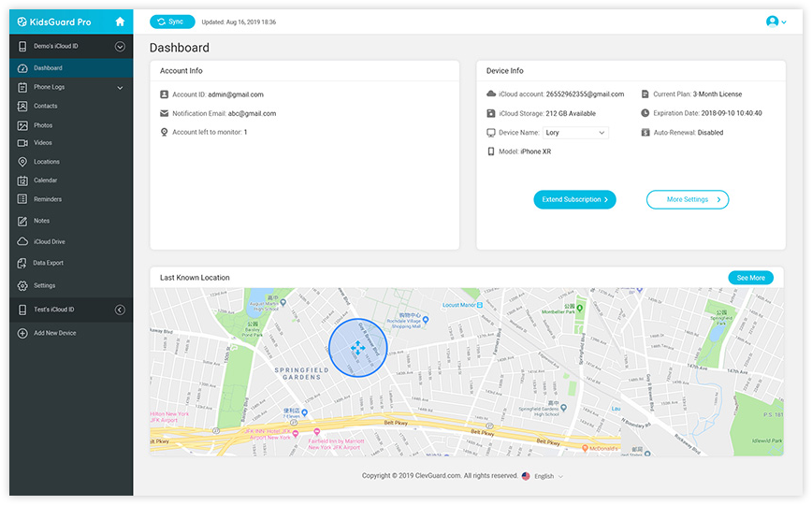Click the Extend Subscription button
The width and height of the screenshot is (812, 505).
[x=574, y=199]
